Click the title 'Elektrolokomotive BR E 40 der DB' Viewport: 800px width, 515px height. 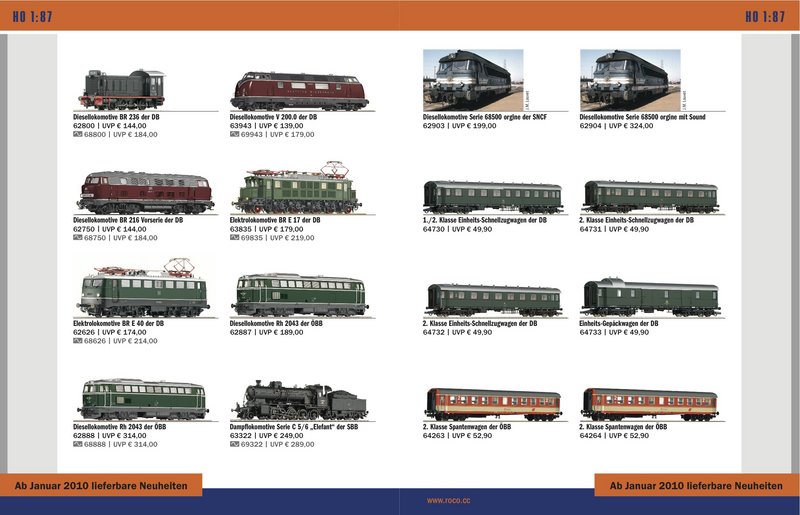pyautogui.click(x=118, y=324)
